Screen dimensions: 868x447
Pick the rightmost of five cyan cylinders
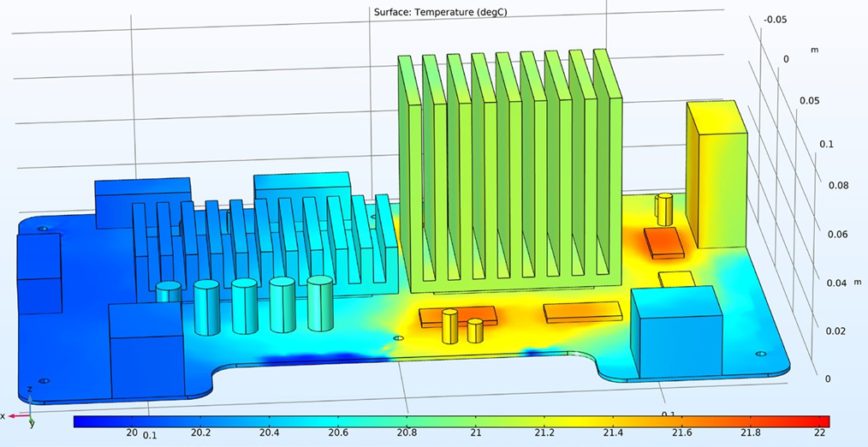click(319, 304)
